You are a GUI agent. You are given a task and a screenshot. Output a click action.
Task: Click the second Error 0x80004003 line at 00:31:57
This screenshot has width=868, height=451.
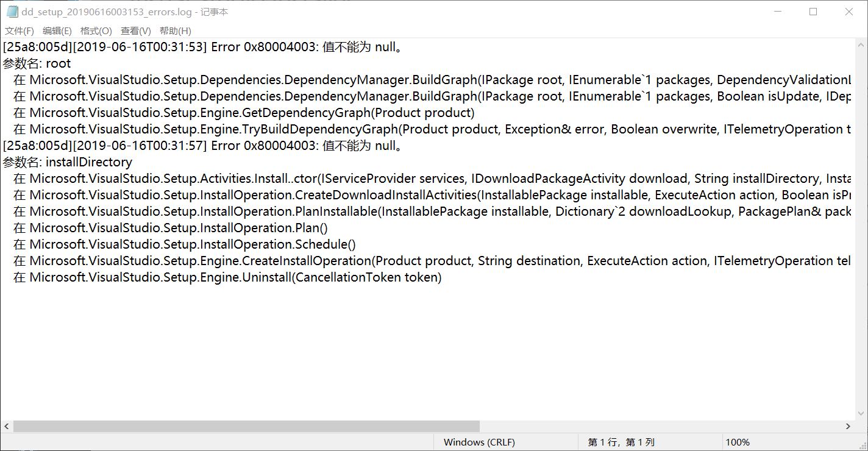(x=204, y=146)
